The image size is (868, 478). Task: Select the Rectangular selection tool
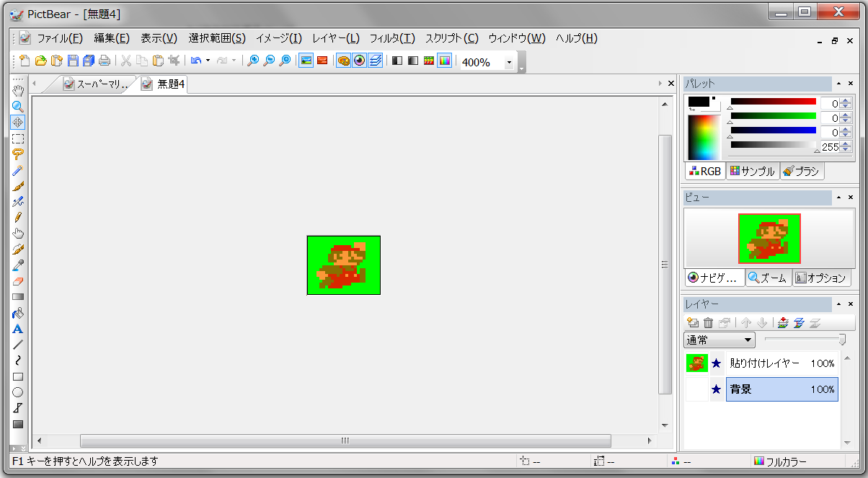(18, 138)
